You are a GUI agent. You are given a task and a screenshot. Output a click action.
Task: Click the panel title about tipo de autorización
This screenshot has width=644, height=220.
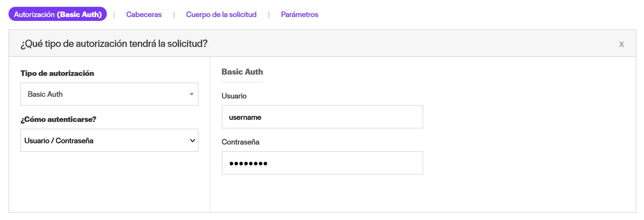point(114,43)
